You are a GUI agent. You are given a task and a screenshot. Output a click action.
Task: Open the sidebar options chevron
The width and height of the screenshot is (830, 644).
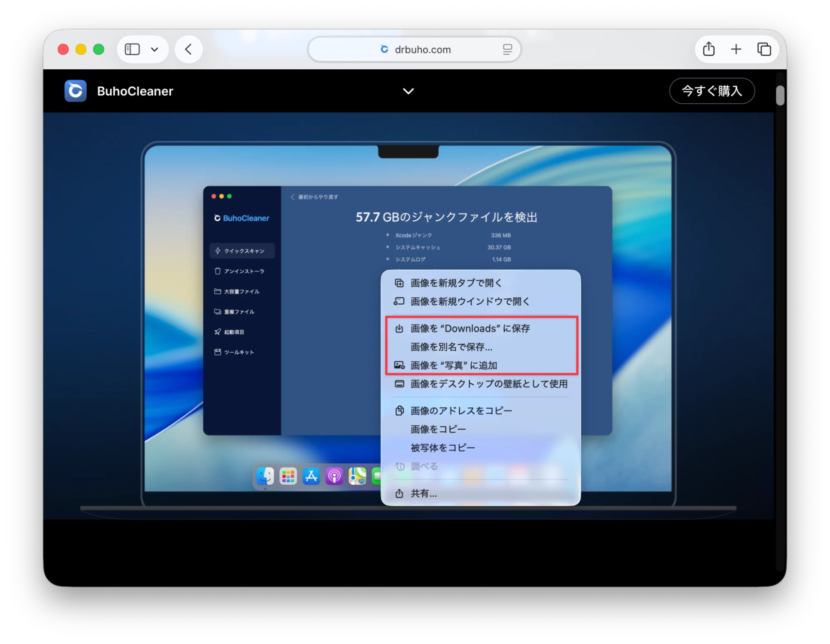pyautogui.click(x=154, y=49)
